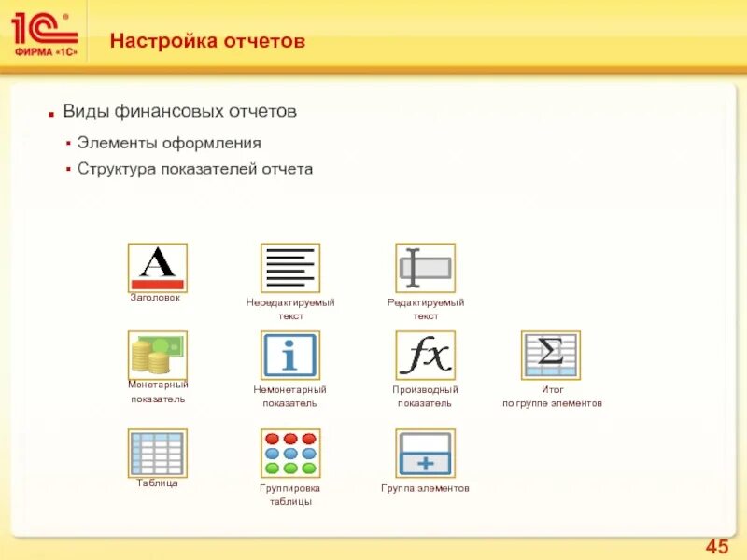Viewport: 747px width, 560px height.
Task: Click the 'Редактируемый текст' caption
Action: (x=426, y=309)
